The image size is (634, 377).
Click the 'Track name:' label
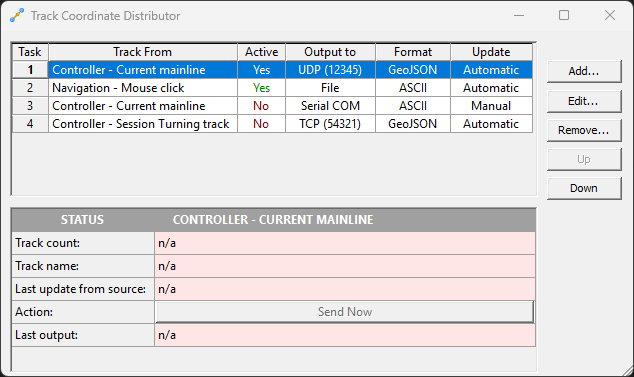[47, 266]
